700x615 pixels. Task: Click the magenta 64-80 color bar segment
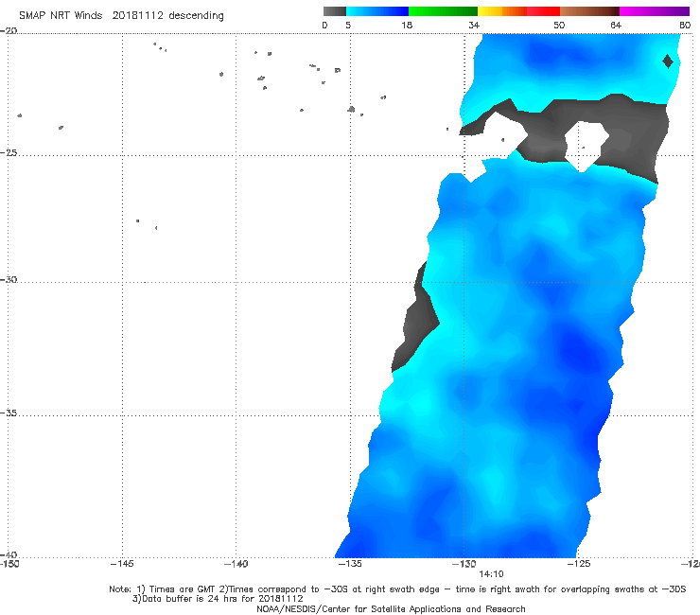click(654, 11)
